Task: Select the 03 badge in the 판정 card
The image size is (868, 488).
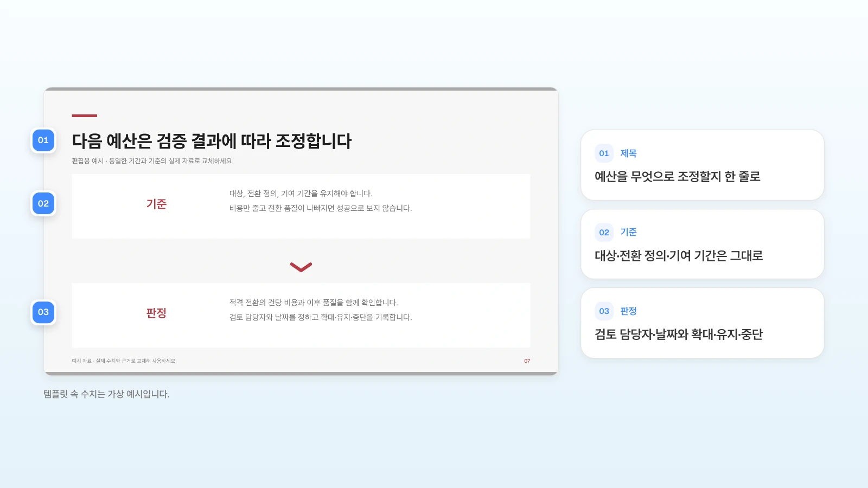Action: click(x=604, y=311)
